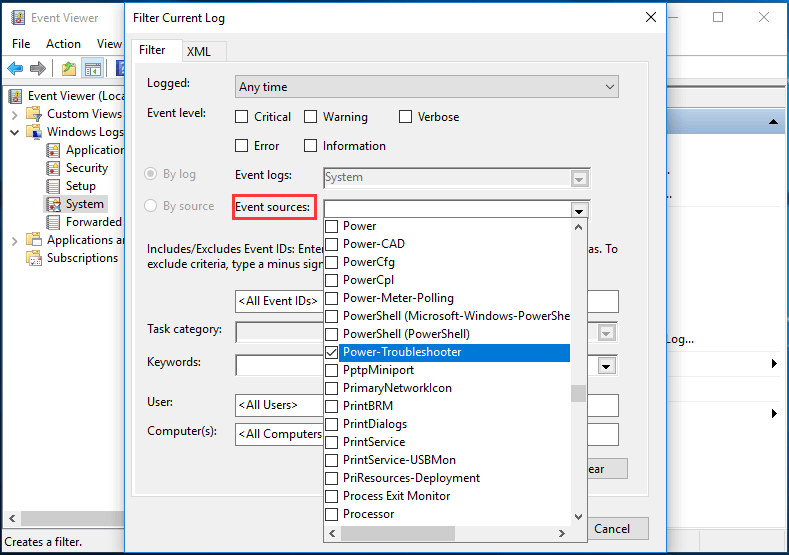Tick the Information event level checkbox
The width and height of the screenshot is (789, 555).
pyautogui.click(x=310, y=146)
